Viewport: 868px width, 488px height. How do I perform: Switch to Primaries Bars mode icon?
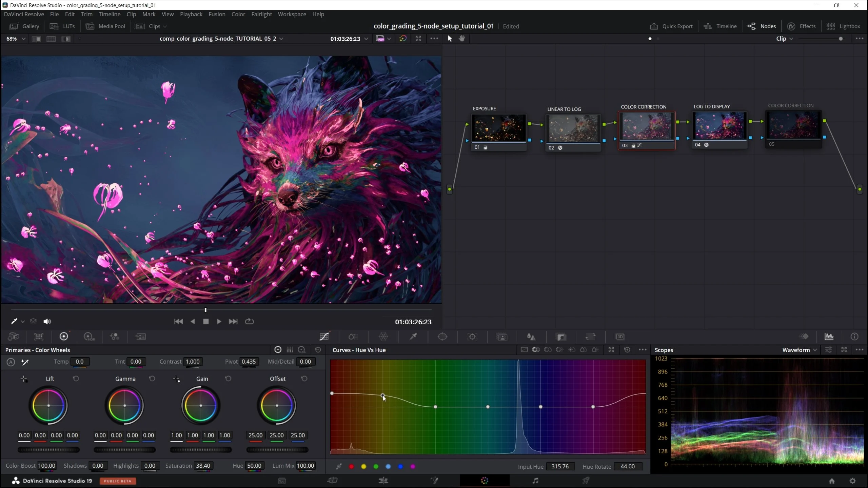click(x=290, y=350)
